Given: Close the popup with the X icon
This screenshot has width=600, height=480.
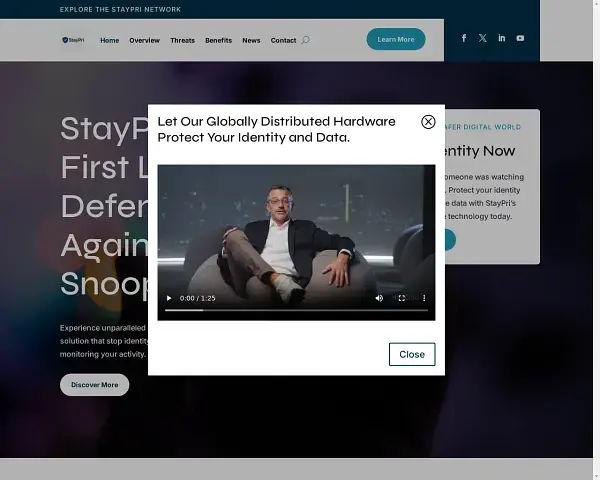Looking at the screenshot, I should tap(428, 122).
